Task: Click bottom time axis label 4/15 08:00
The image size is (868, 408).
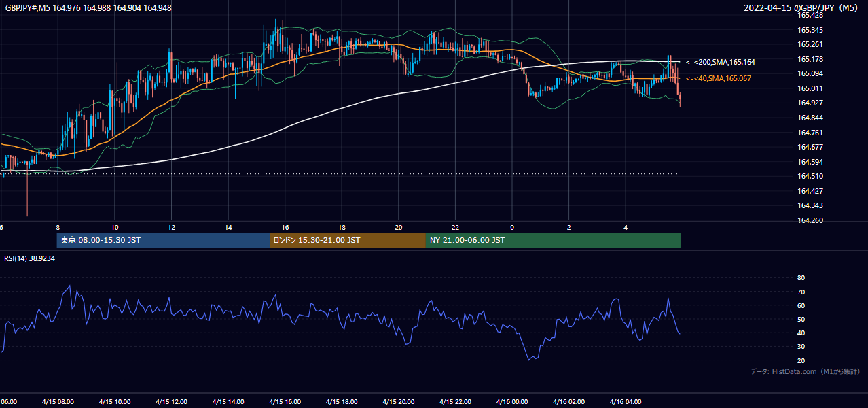Action: (58, 401)
